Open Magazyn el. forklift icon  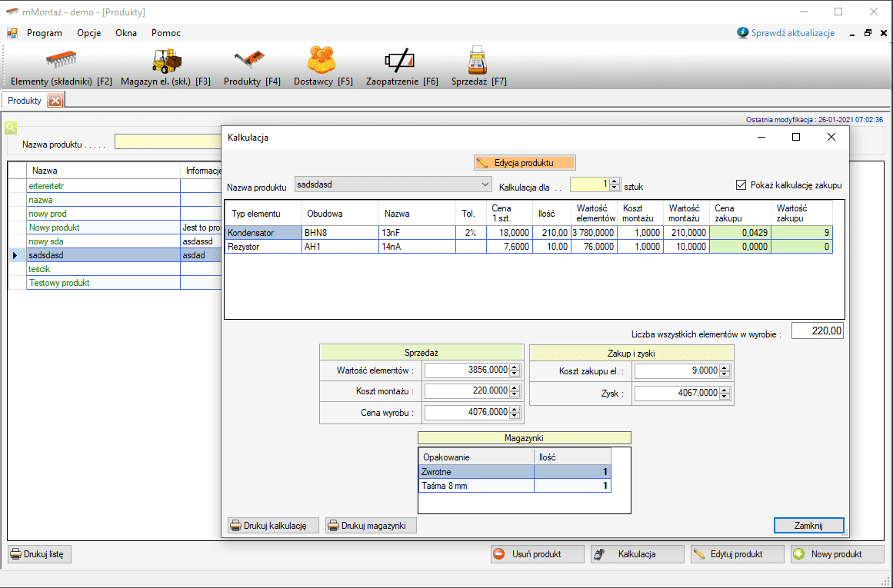click(166, 60)
